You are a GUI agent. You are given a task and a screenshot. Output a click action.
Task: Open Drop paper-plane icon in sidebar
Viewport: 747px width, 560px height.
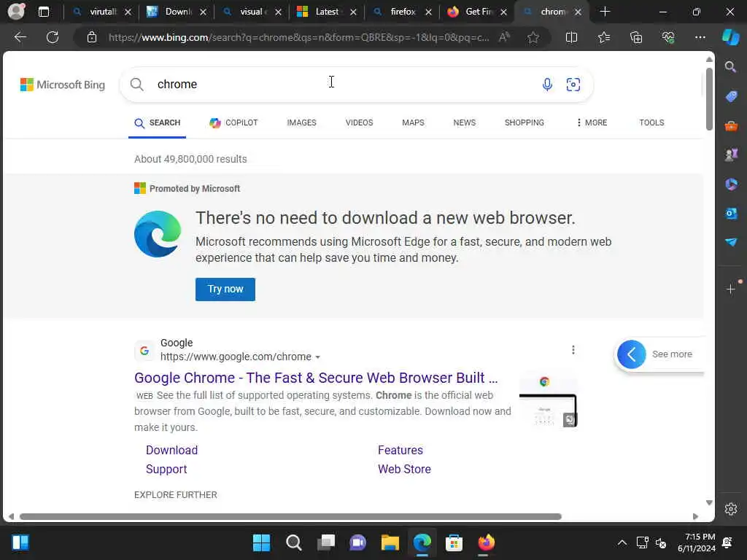click(731, 242)
